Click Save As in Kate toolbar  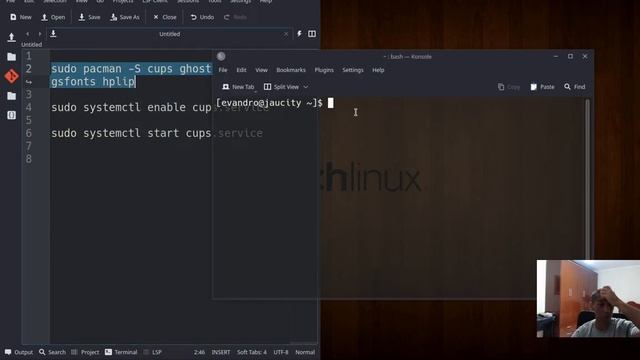tap(125, 17)
